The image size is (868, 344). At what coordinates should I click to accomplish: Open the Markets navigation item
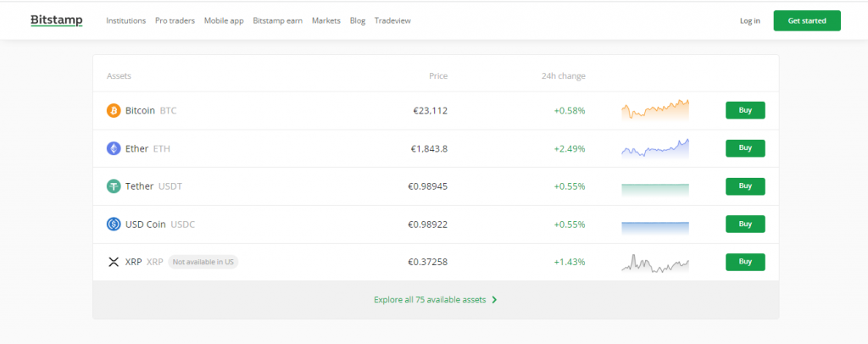click(x=326, y=21)
